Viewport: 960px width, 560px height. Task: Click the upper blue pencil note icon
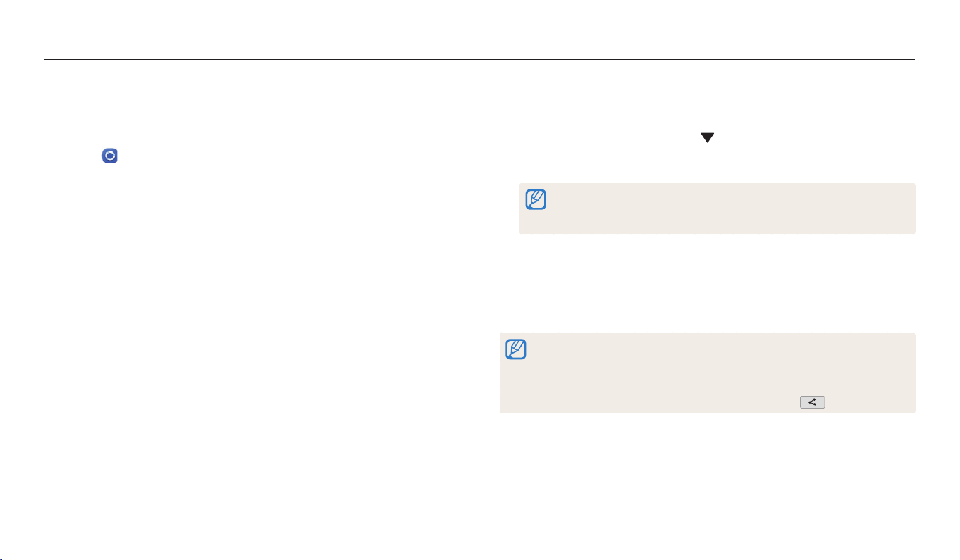click(536, 200)
